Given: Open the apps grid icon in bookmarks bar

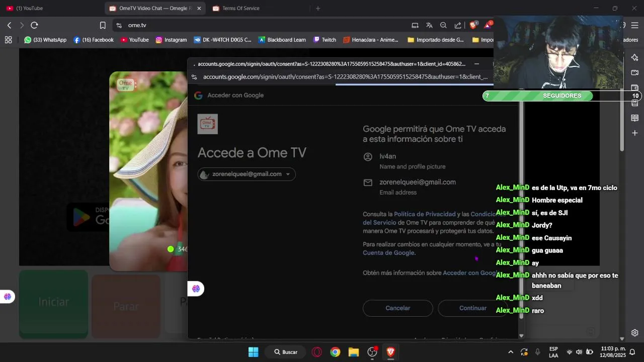Looking at the screenshot, I should click(x=8, y=40).
